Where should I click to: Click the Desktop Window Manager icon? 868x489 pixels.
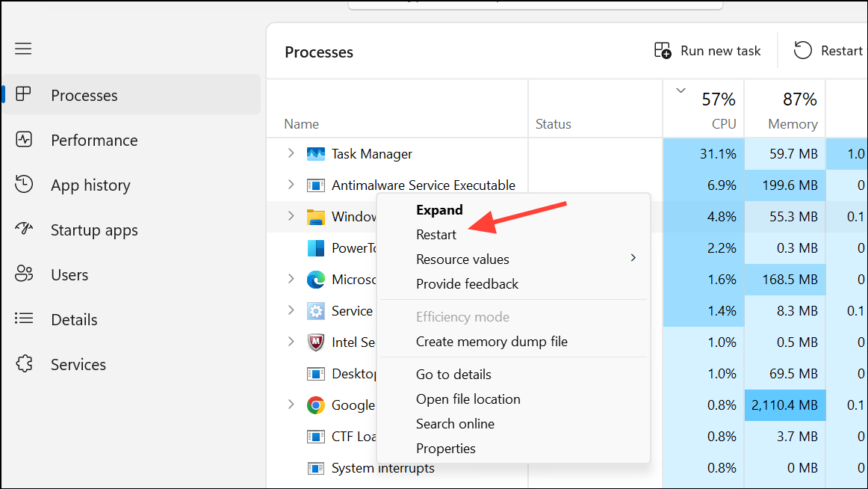(x=315, y=374)
